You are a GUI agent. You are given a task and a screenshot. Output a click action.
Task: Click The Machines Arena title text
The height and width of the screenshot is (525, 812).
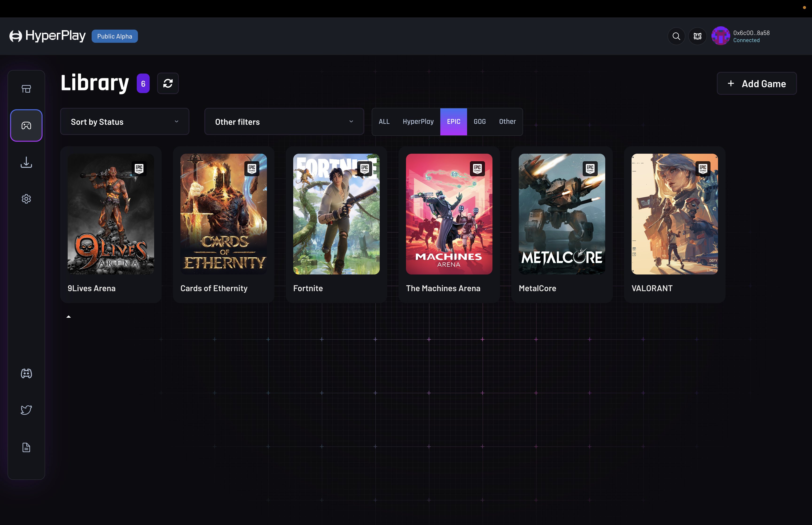[443, 288]
